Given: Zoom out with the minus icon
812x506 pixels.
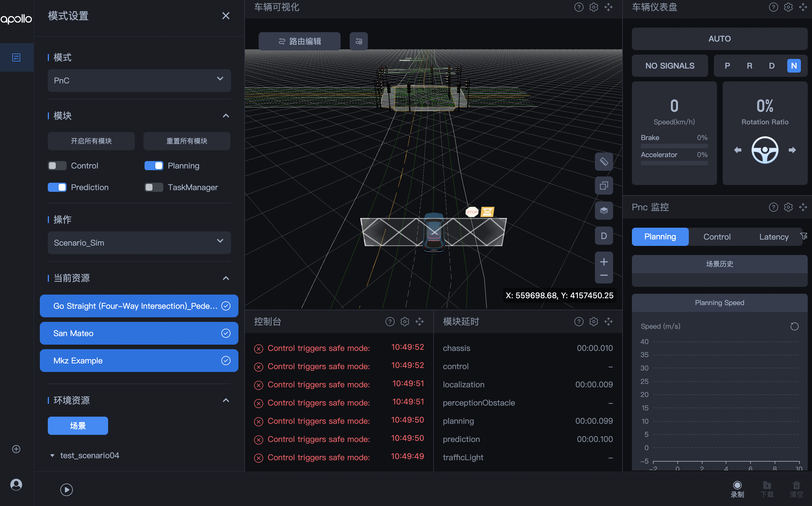Looking at the screenshot, I should 604,275.
